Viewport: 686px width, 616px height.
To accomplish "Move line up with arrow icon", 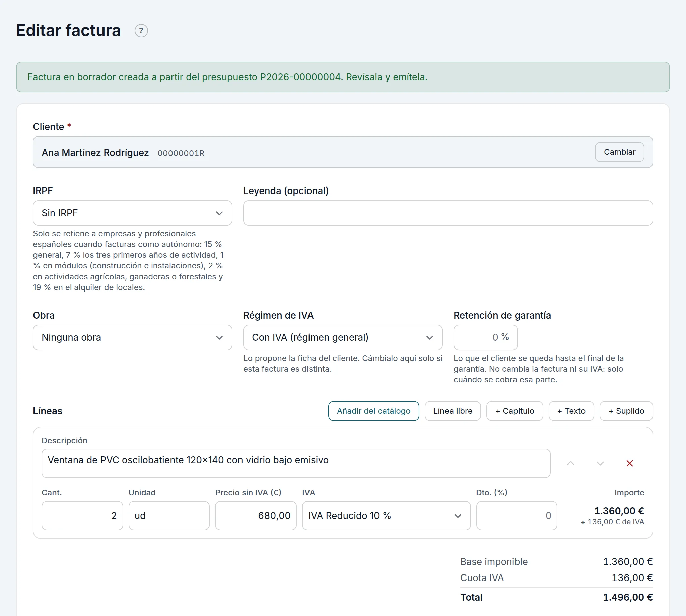I will (x=570, y=463).
